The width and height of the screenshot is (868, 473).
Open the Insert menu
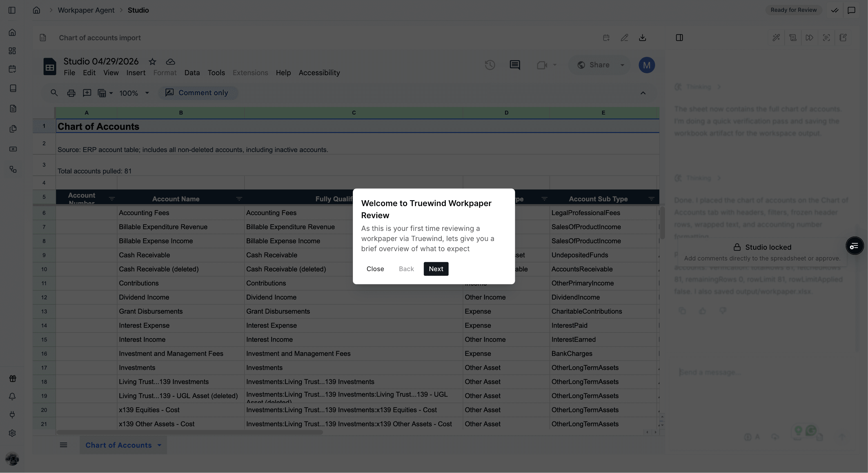(x=136, y=73)
